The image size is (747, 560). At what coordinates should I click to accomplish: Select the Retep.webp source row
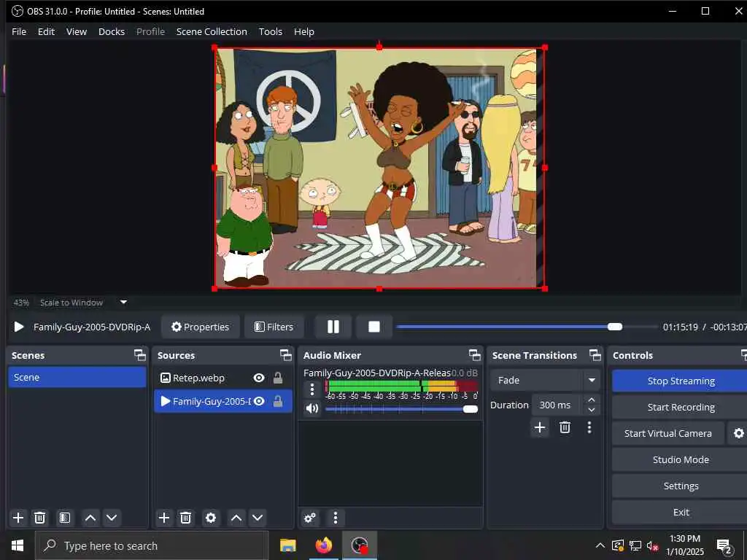click(x=223, y=378)
